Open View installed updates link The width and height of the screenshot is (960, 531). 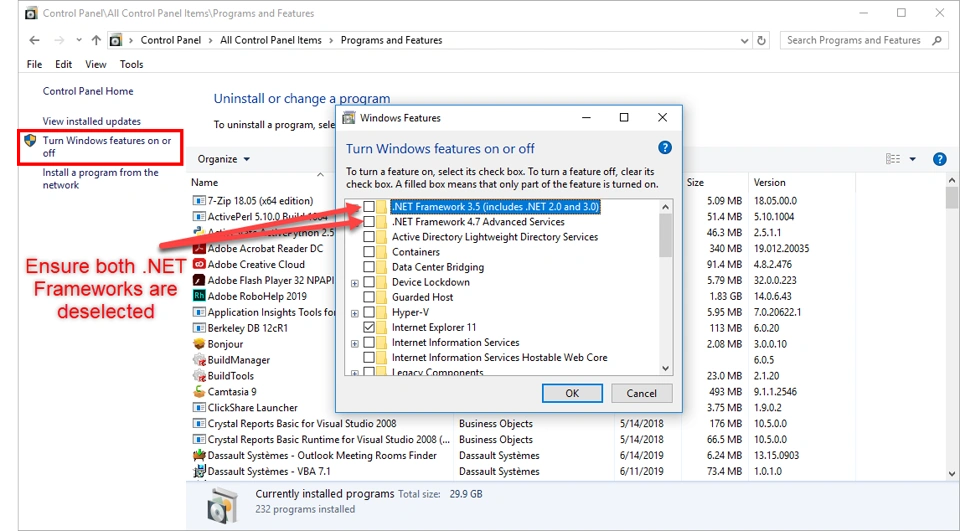click(x=91, y=121)
